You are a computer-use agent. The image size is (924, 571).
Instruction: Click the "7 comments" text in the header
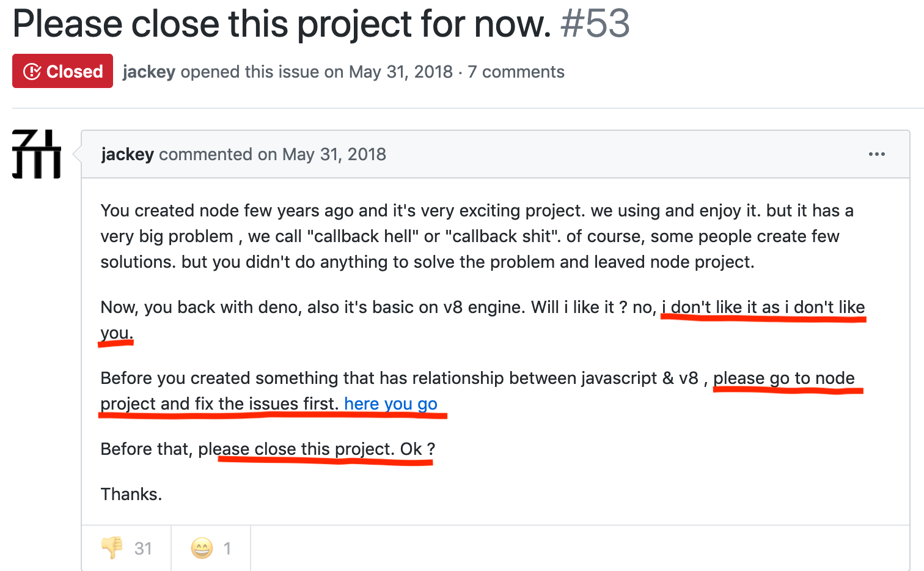(516, 72)
